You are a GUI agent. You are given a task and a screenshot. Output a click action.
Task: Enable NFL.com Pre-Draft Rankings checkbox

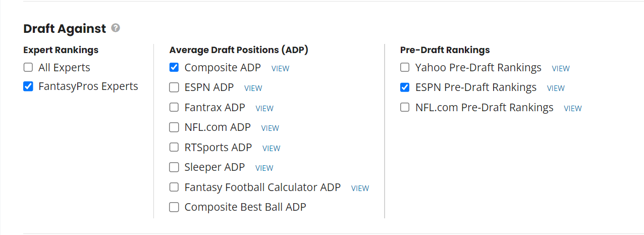[x=405, y=107]
